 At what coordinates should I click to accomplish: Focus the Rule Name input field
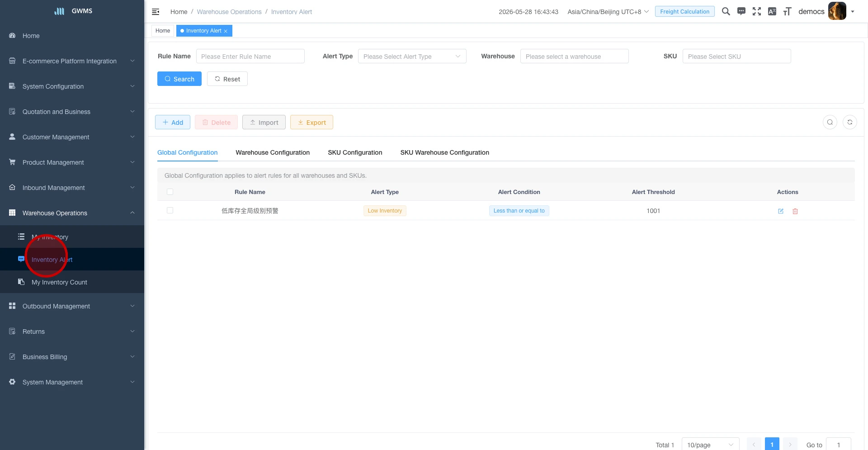(x=250, y=56)
